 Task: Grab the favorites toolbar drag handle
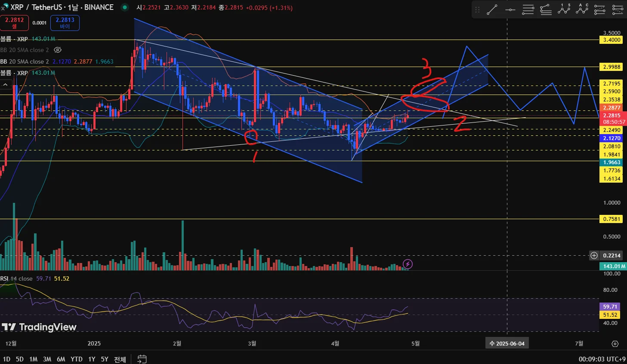tap(477, 9)
